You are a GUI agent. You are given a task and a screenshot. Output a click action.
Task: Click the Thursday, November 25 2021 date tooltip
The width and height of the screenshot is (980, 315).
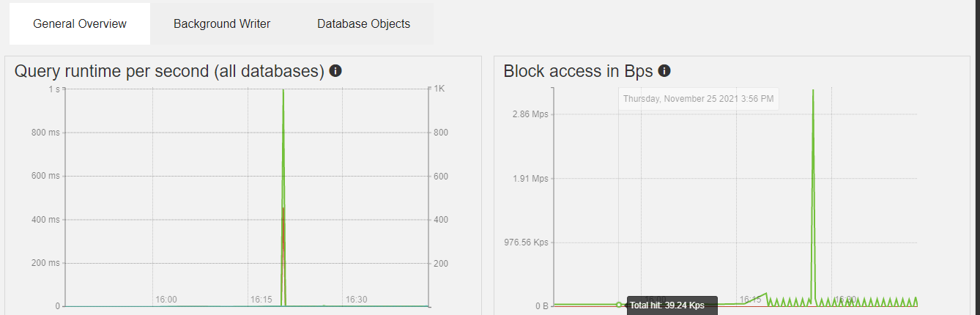click(x=698, y=99)
